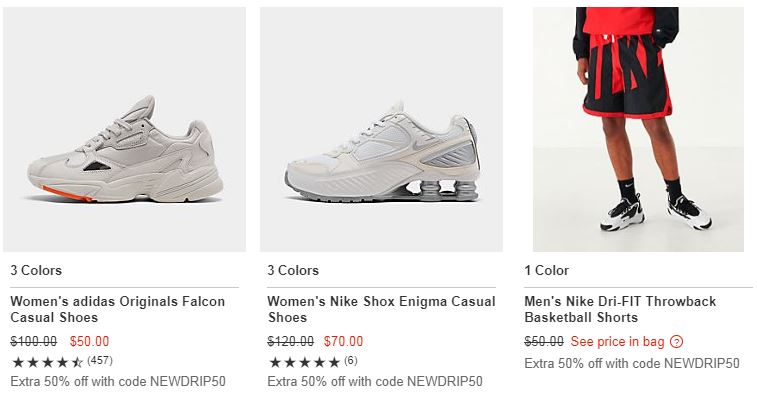
Task: Open the Nike Shox Enigma shoe image
Action: [381, 129]
